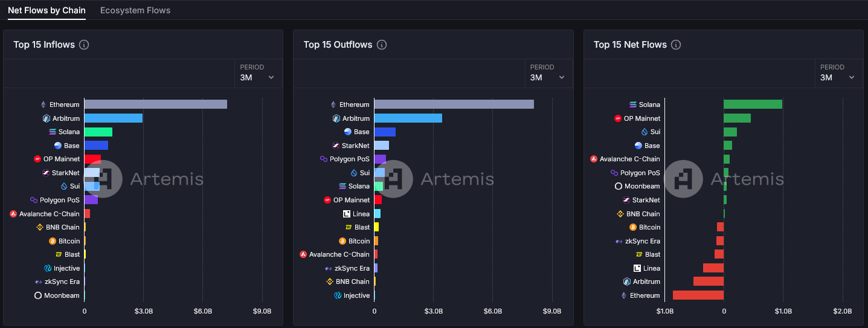The width and height of the screenshot is (868, 328).
Task: Open info icon beside Top 15 Outflows
Action: click(382, 45)
